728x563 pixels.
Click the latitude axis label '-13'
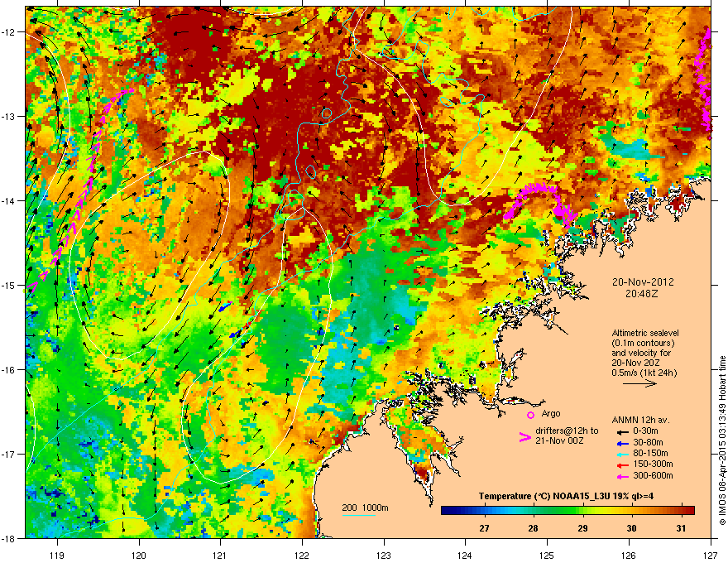click(x=8, y=117)
